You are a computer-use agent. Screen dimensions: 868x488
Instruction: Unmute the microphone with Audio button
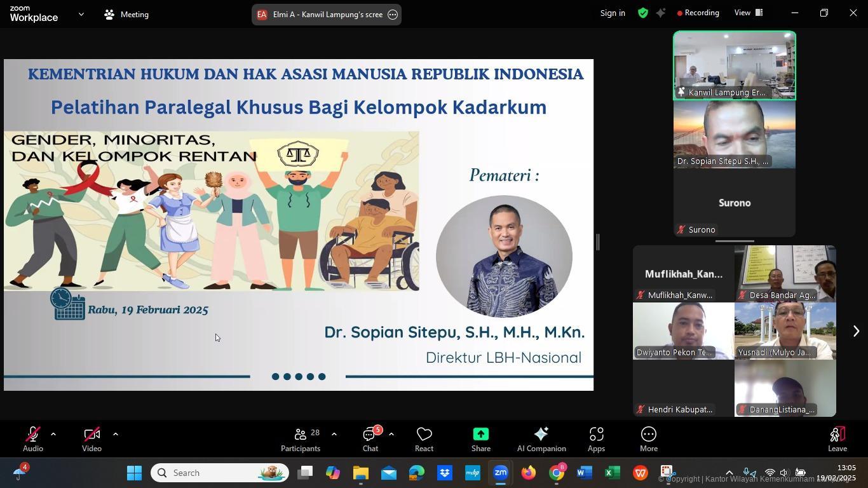[32, 439]
